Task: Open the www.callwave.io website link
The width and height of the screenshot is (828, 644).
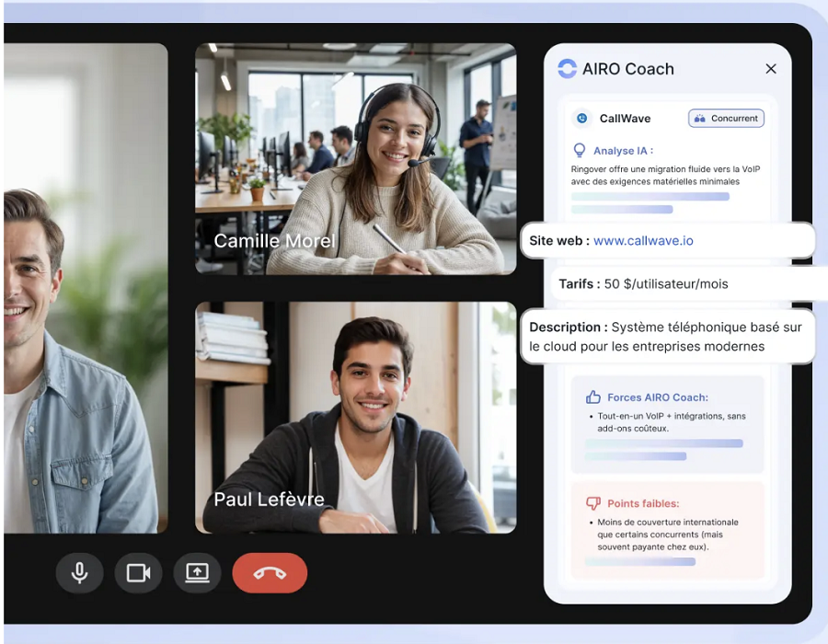Action: coord(643,241)
